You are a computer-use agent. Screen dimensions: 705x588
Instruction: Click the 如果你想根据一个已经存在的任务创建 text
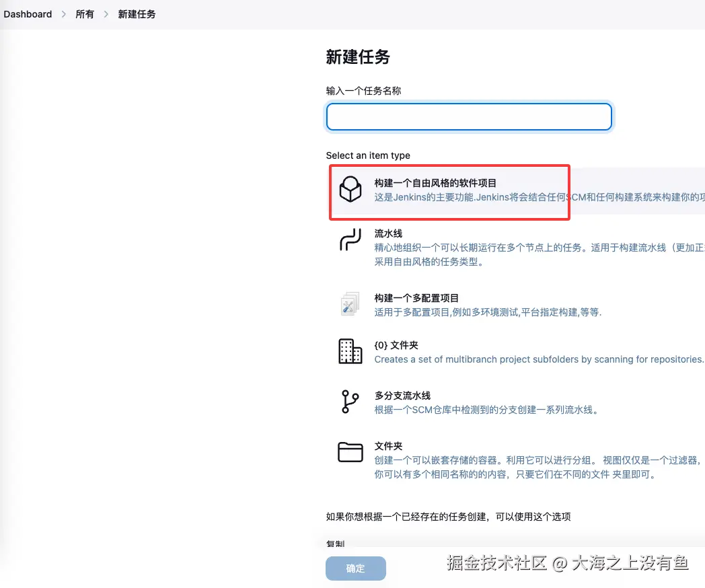448,517
